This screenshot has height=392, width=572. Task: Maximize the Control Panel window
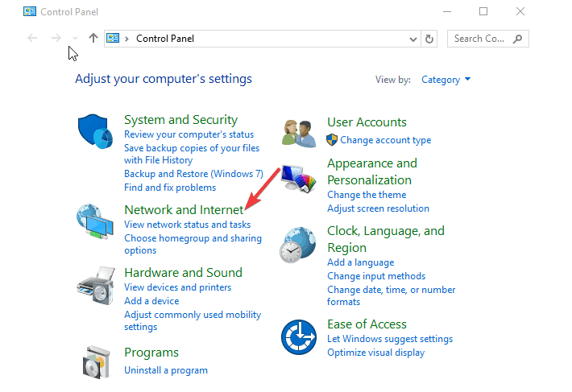(483, 11)
